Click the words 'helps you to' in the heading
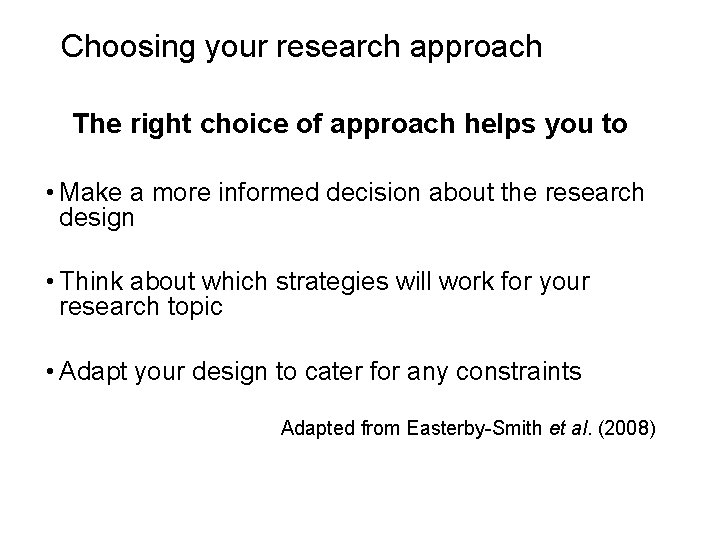This screenshot has height=540, width=720. (x=546, y=124)
